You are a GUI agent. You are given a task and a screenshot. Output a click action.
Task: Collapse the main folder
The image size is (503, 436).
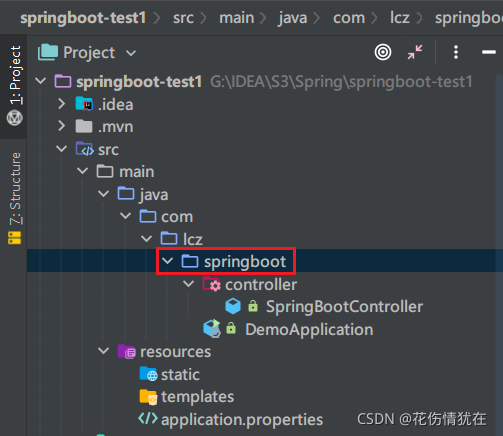coord(83,171)
